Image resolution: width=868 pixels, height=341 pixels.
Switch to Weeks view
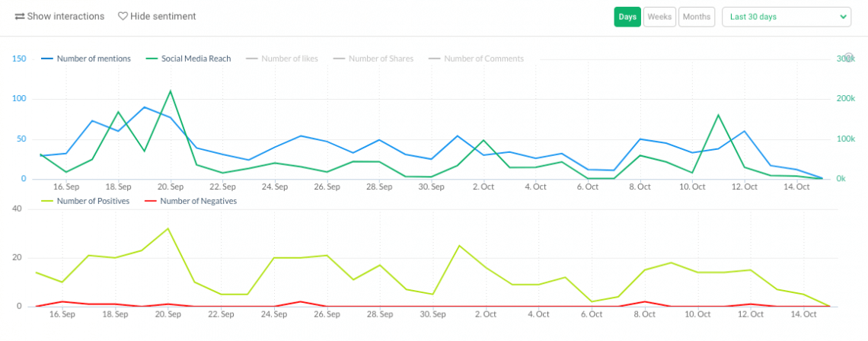pos(659,16)
